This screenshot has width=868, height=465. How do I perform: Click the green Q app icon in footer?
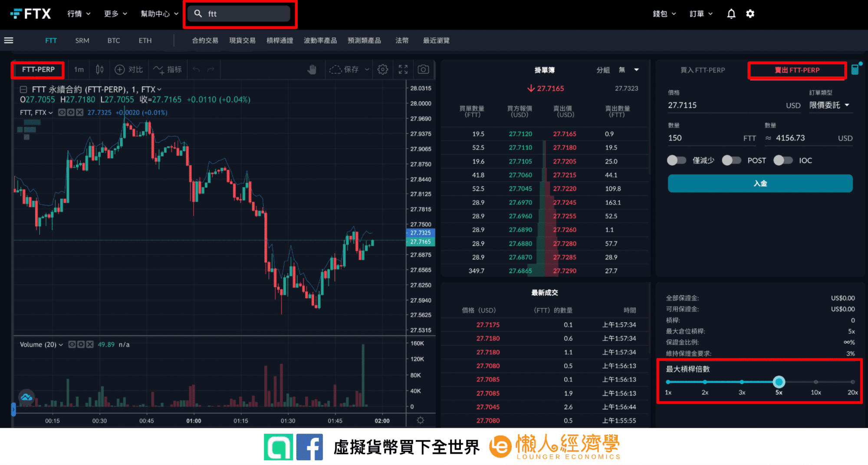[x=278, y=447]
